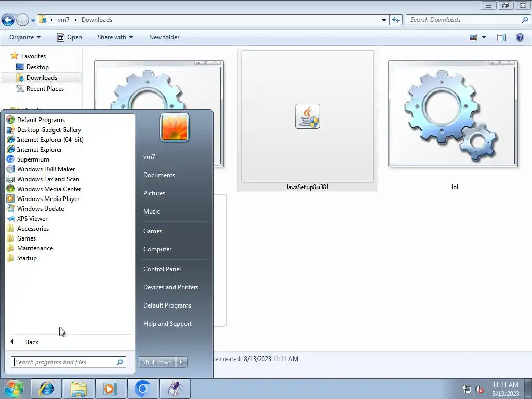The image size is (532, 399).
Task: Open Internet Explorer from the taskbar
Action: (x=46, y=389)
